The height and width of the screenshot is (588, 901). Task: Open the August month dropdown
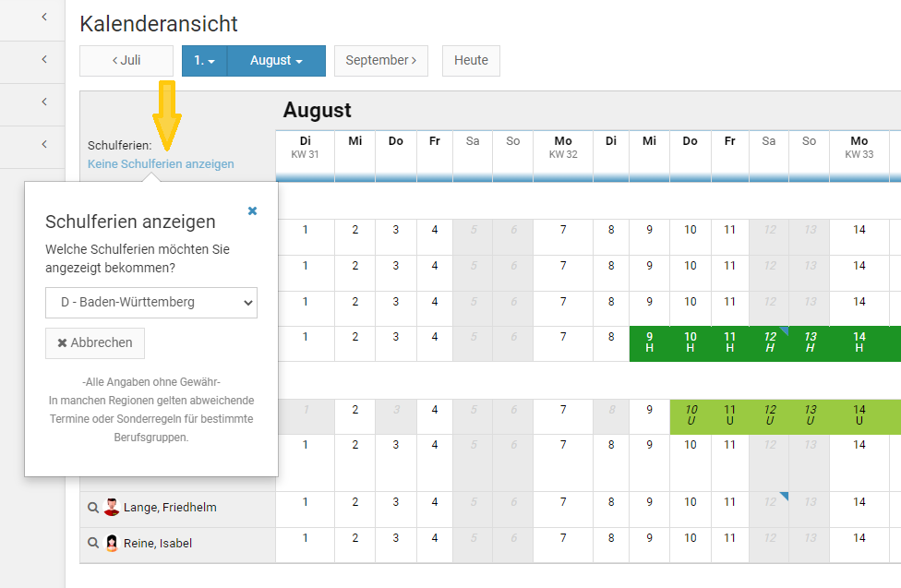(276, 61)
